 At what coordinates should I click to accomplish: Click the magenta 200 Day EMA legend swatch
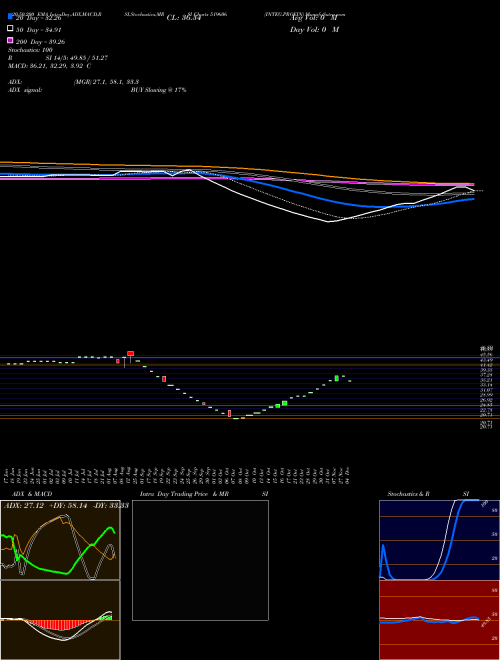10,40
